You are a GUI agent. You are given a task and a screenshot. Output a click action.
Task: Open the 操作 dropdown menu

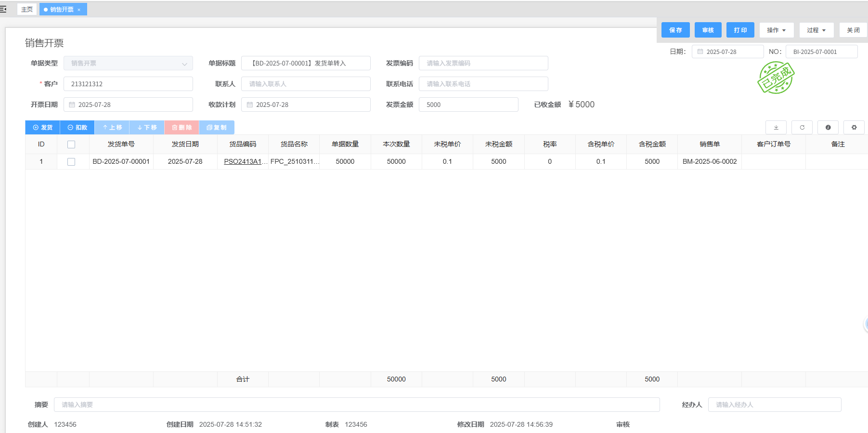(776, 30)
